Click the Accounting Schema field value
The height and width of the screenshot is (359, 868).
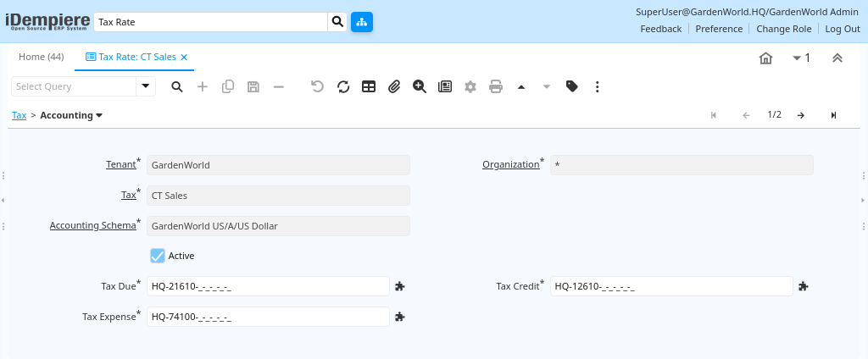(x=278, y=226)
